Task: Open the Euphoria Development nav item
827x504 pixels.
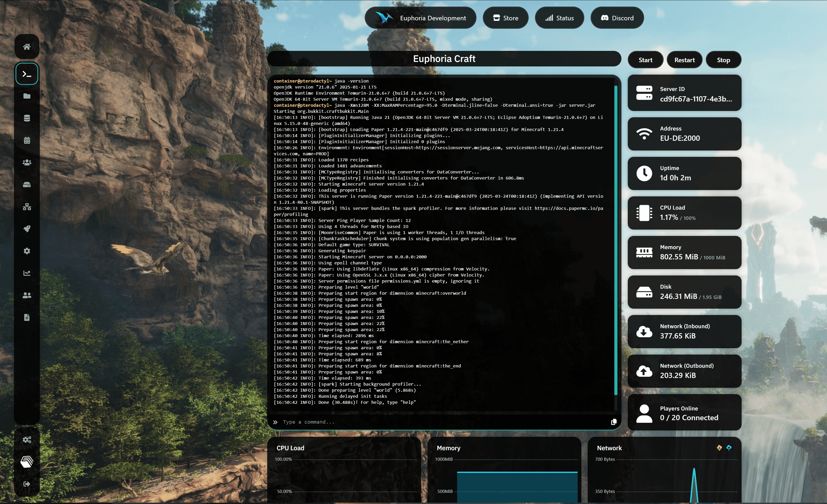Action: (420, 18)
